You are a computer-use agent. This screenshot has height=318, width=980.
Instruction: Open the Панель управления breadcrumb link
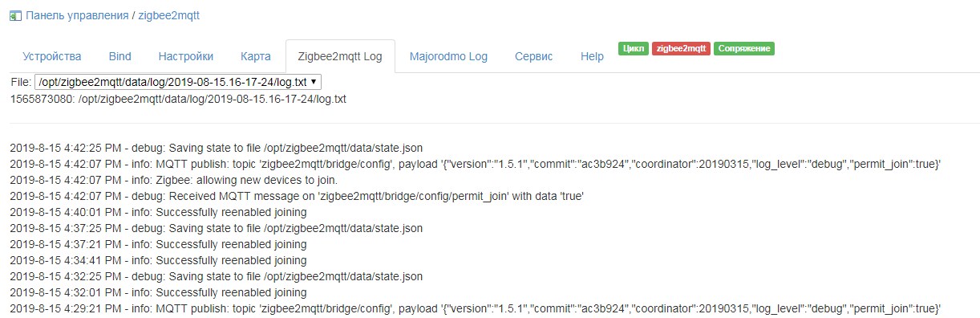[77, 15]
